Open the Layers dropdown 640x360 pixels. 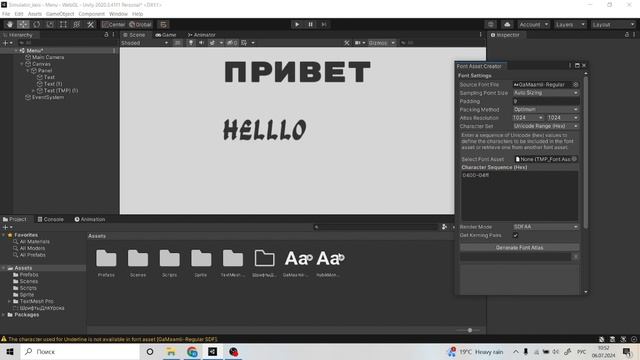(570, 24)
